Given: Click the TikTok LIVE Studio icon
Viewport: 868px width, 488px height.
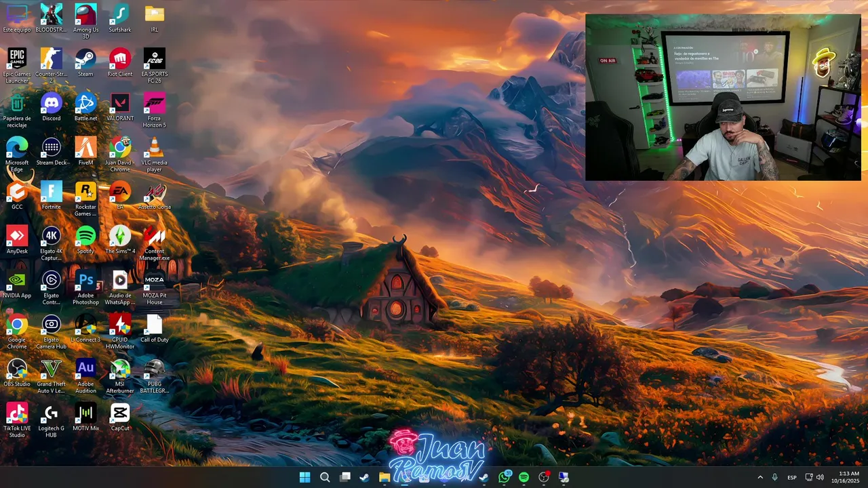Looking at the screenshot, I should (x=17, y=420).
